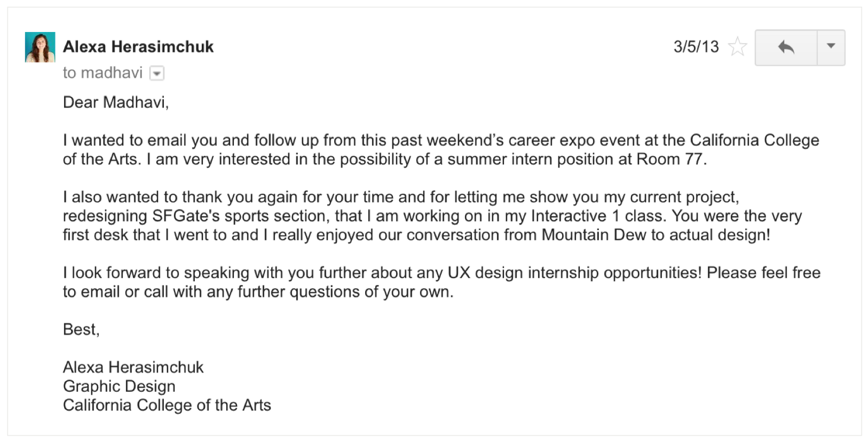
Task: Click the "to madhavi" recipient text
Action: pyautogui.click(x=103, y=73)
